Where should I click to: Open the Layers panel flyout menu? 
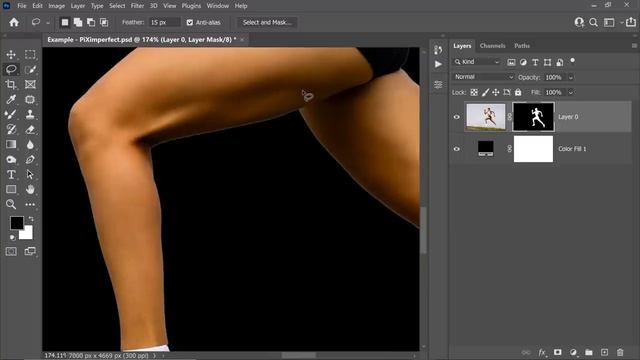634,46
